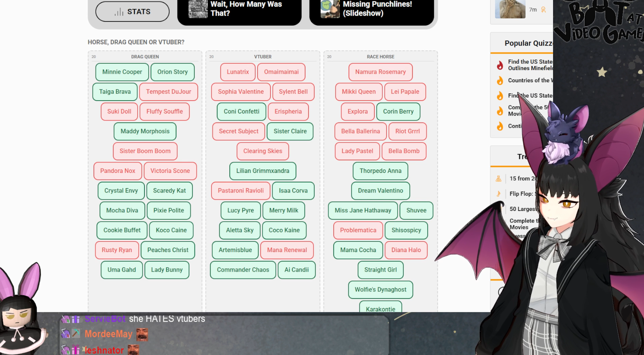Select the 'Lilian Grimmxandra' tile
This screenshot has width=644, height=355.
[263, 171]
